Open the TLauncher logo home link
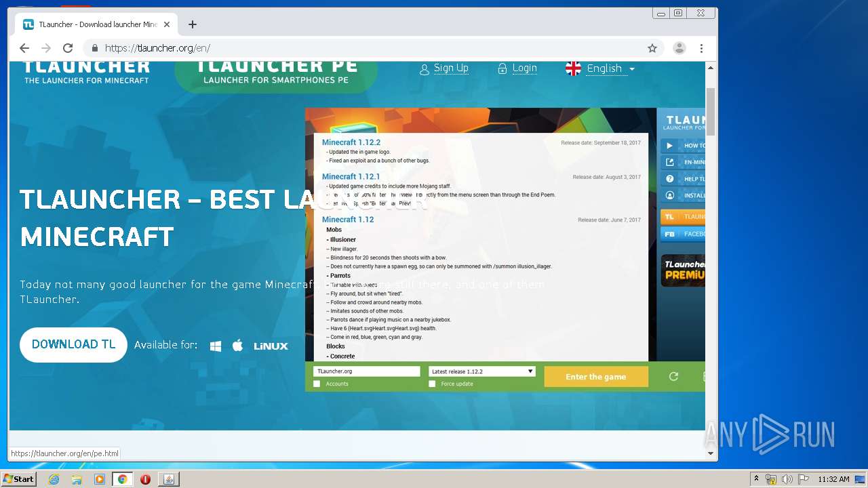The width and height of the screenshot is (868, 488). pyautogui.click(x=86, y=72)
